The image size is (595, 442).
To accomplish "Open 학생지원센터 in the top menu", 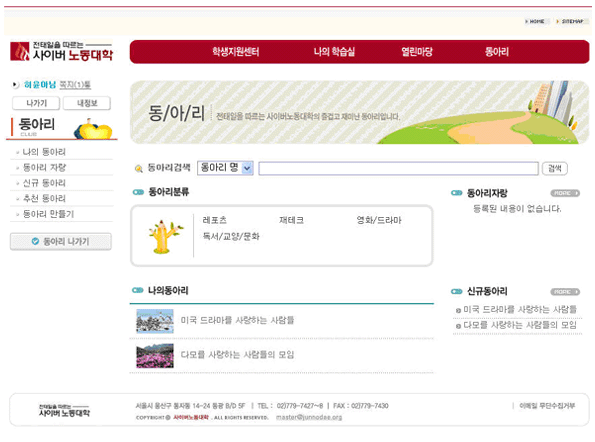I will click(x=236, y=52).
